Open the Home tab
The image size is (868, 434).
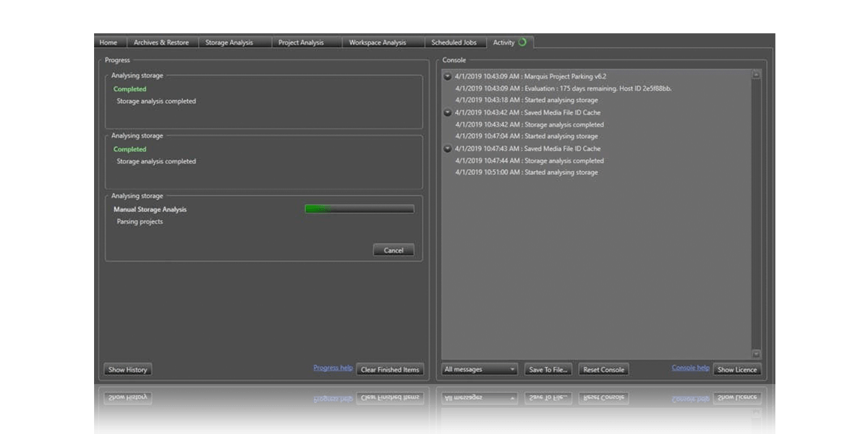coord(109,43)
